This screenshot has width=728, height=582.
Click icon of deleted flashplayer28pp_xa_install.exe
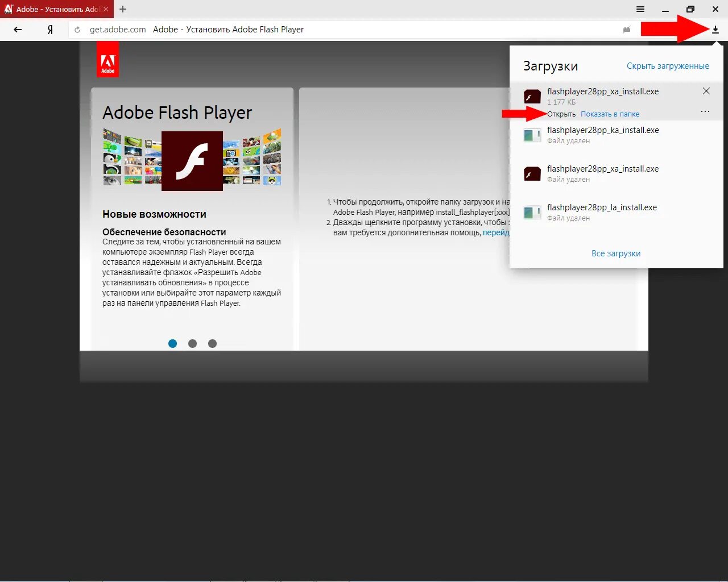point(532,174)
